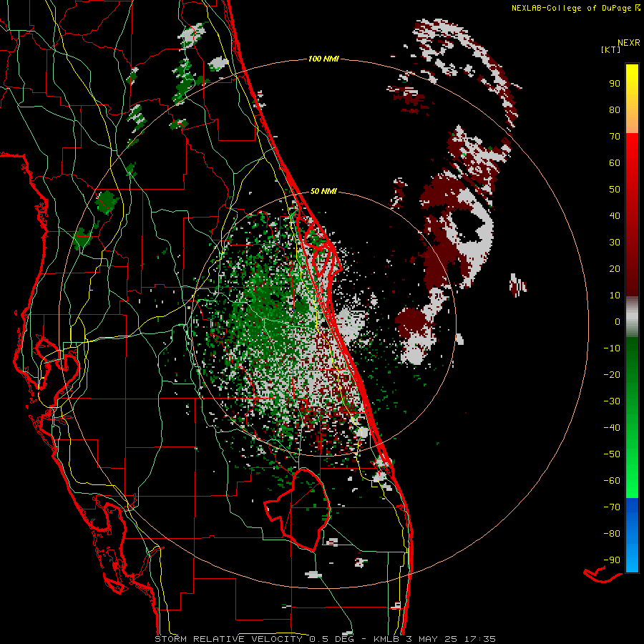Click the -70 value on velocity scale
The height and width of the screenshot is (644, 644).
tap(612, 507)
